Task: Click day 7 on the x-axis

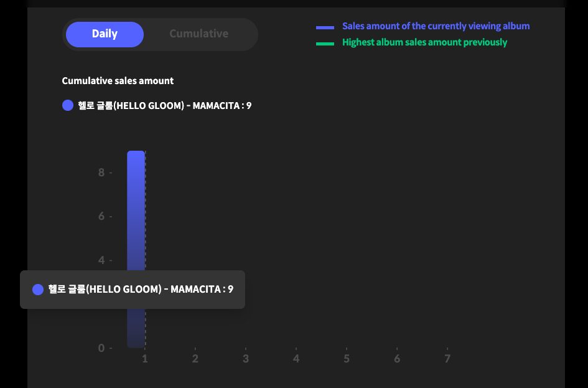Action: tap(447, 359)
